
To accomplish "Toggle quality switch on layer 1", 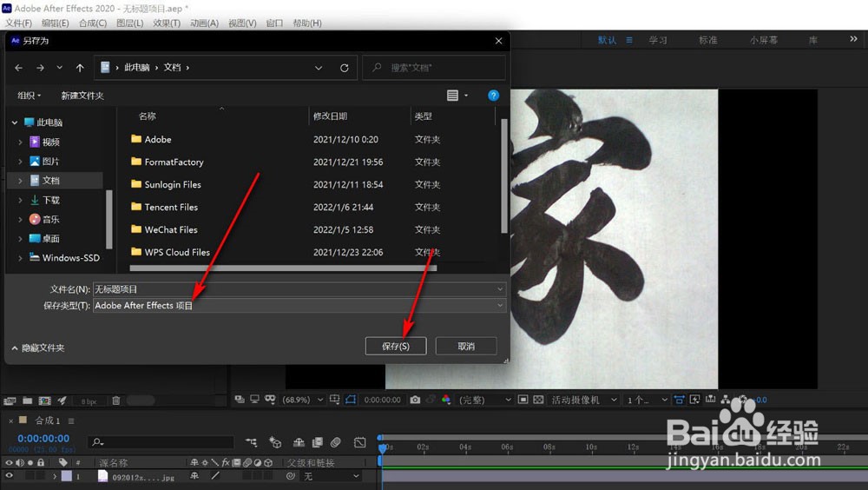I will 215,475.
